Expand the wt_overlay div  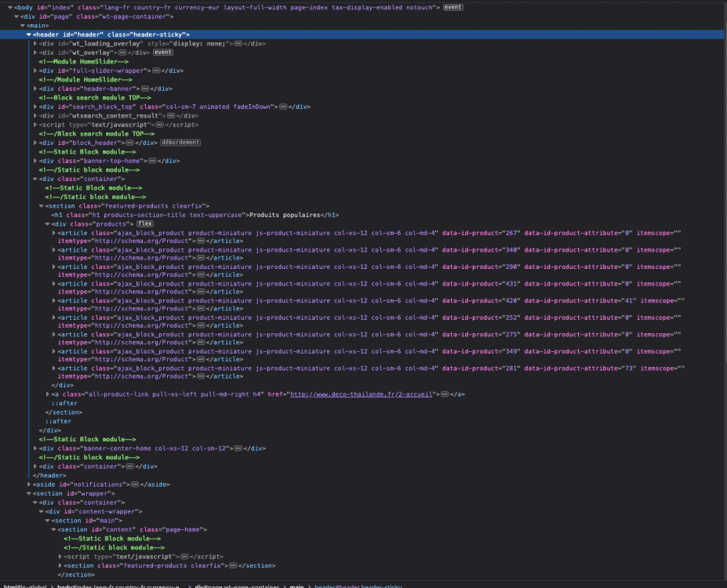(x=35, y=53)
